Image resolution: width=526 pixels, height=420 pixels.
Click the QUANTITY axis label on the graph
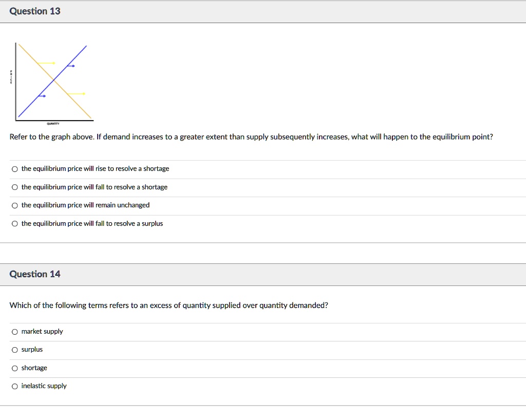coord(52,123)
